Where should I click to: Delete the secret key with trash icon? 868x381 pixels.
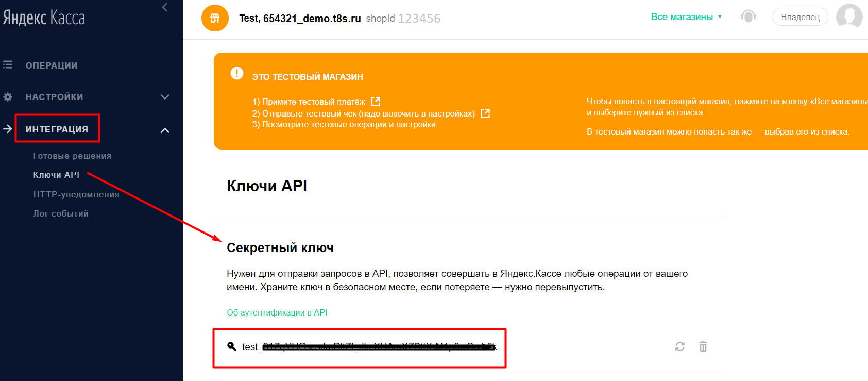pyautogui.click(x=703, y=346)
